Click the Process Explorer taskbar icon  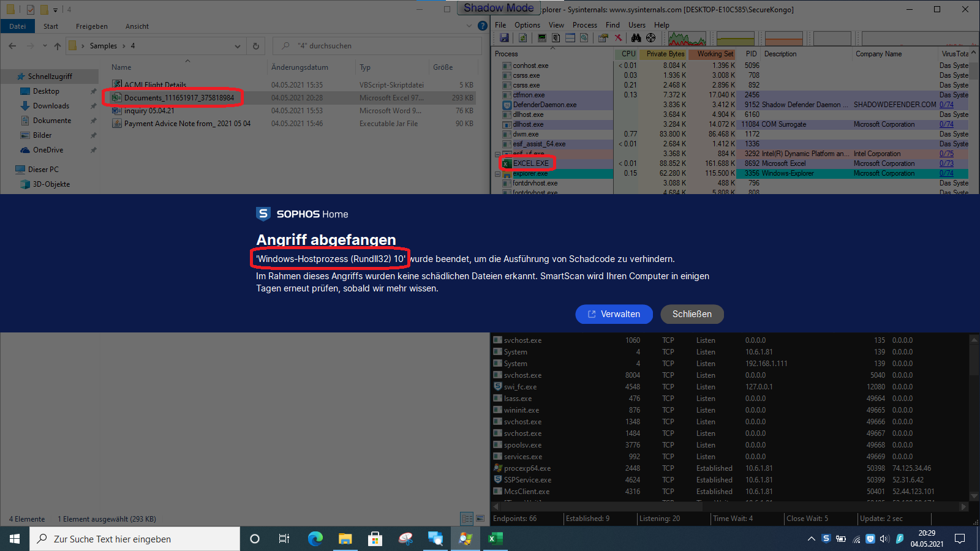click(x=466, y=539)
